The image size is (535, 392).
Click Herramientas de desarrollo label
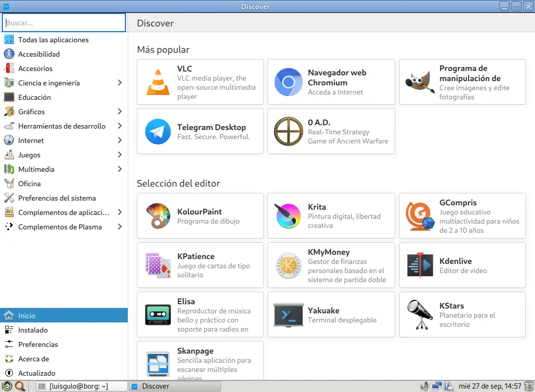pos(62,126)
